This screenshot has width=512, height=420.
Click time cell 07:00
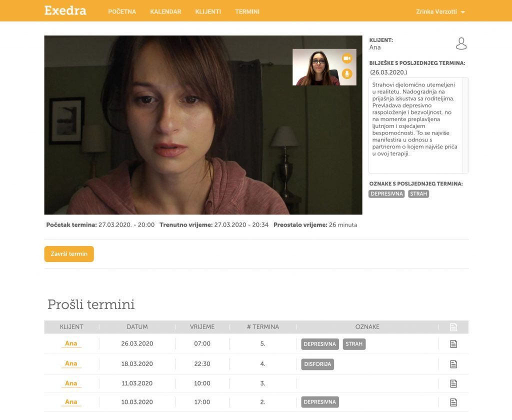pos(202,344)
